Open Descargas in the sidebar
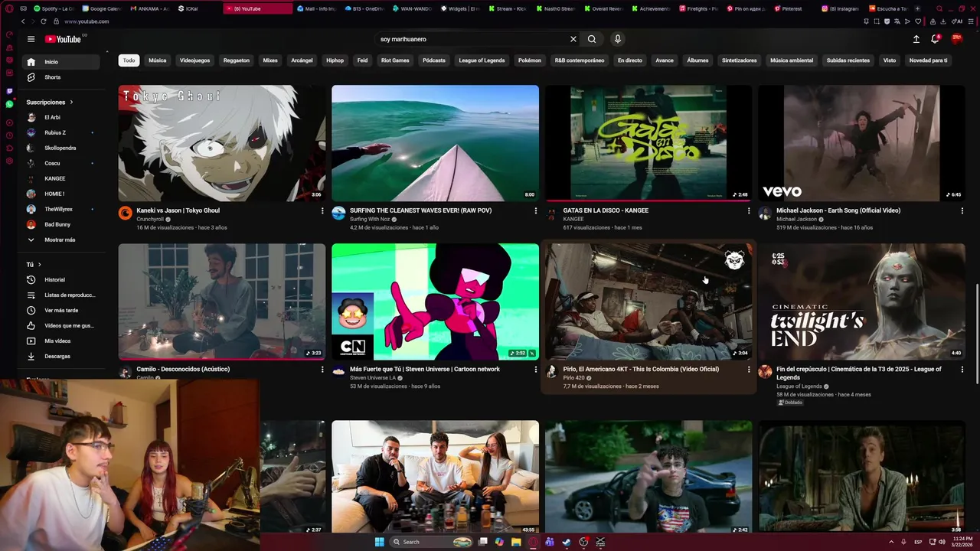This screenshot has width=980, height=551. click(61, 356)
